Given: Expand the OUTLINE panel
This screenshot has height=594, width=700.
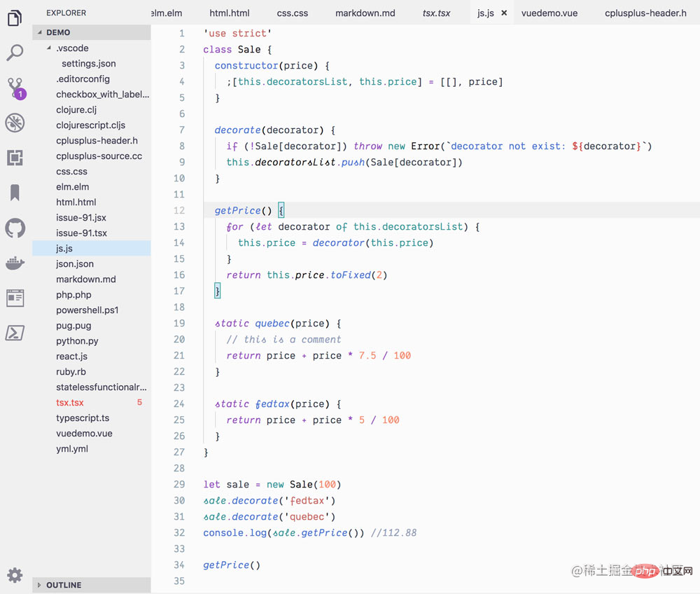Looking at the screenshot, I should point(64,585).
